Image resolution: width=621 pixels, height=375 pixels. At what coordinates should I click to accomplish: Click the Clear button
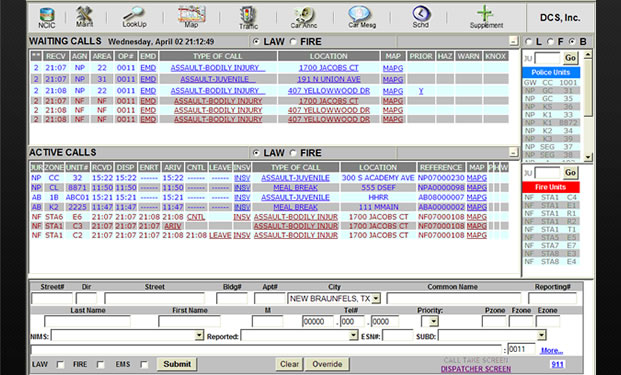289,364
